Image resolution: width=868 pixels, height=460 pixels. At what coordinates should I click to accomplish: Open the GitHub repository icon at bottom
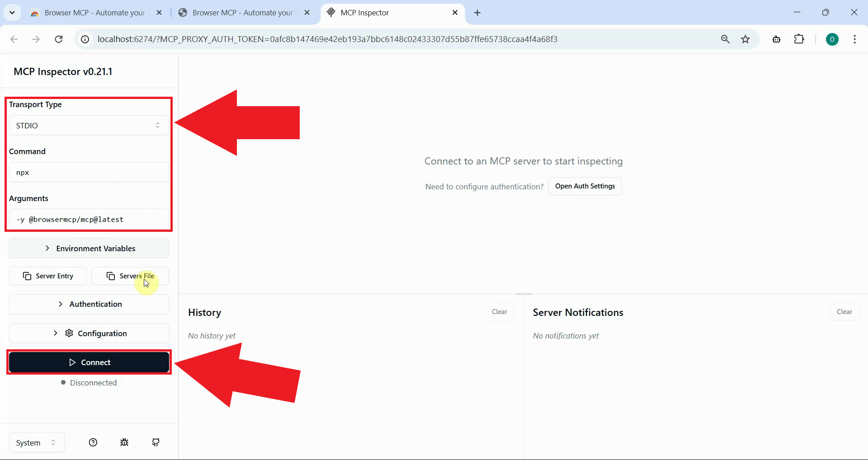tap(156, 442)
